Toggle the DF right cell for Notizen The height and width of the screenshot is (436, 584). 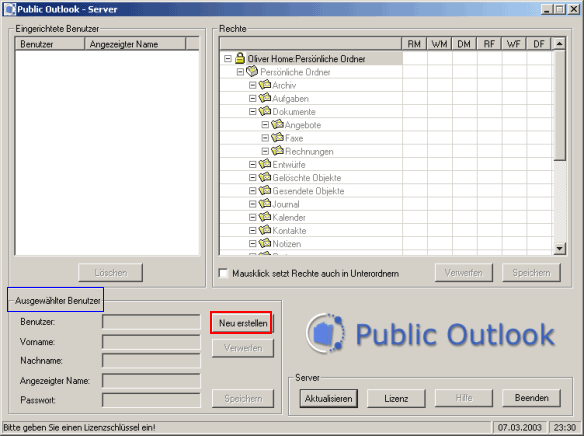pos(540,244)
